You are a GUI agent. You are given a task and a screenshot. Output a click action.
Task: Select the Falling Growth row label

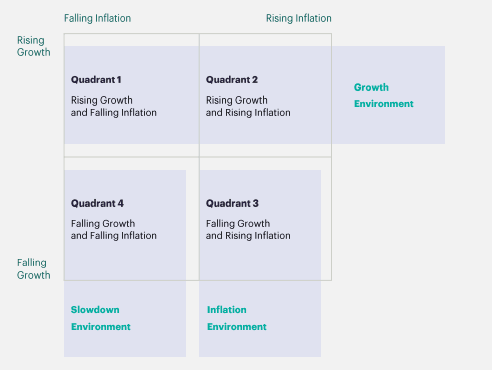(x=34, y=269)
